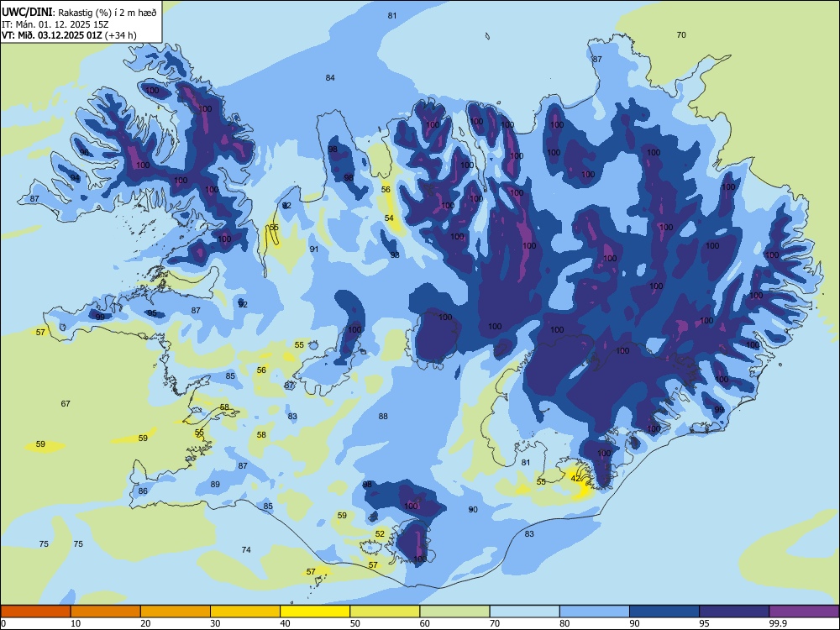Click the humidity value 89 in the southwest

pyautogui.click(x=215, y=485)
